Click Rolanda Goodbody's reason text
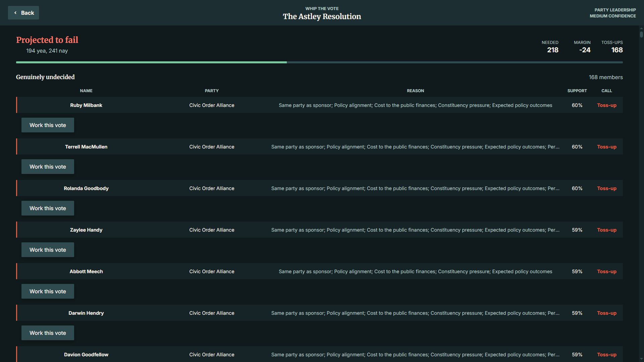This screenshot has width=644, height=362. point(415,188)
